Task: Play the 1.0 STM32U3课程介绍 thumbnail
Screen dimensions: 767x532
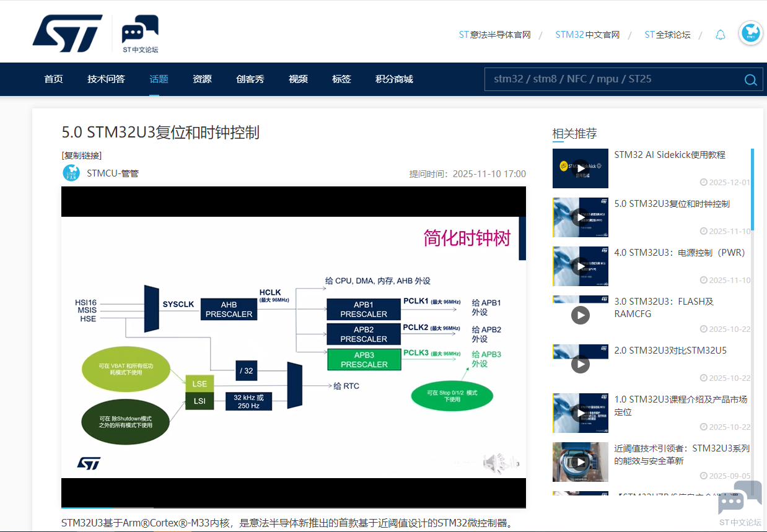Action: (x=580, y=412)
